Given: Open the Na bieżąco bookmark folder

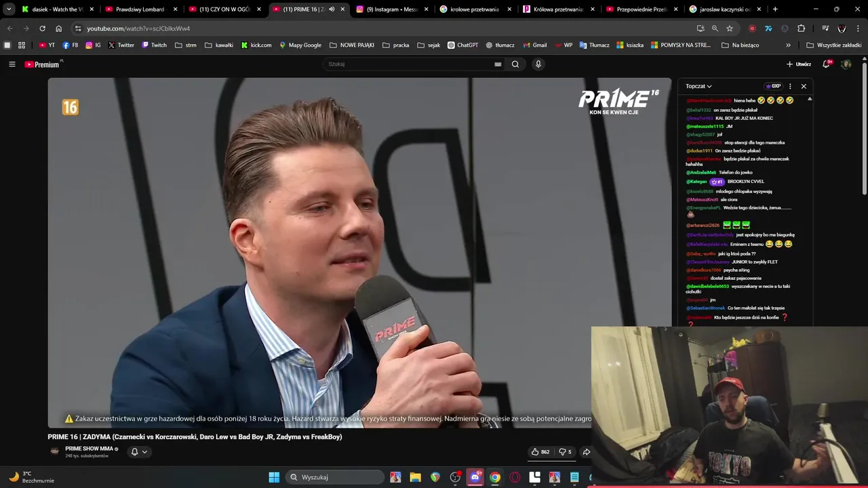Looking at the screenshot, I should pyautogui.click(x=741, y=45).
